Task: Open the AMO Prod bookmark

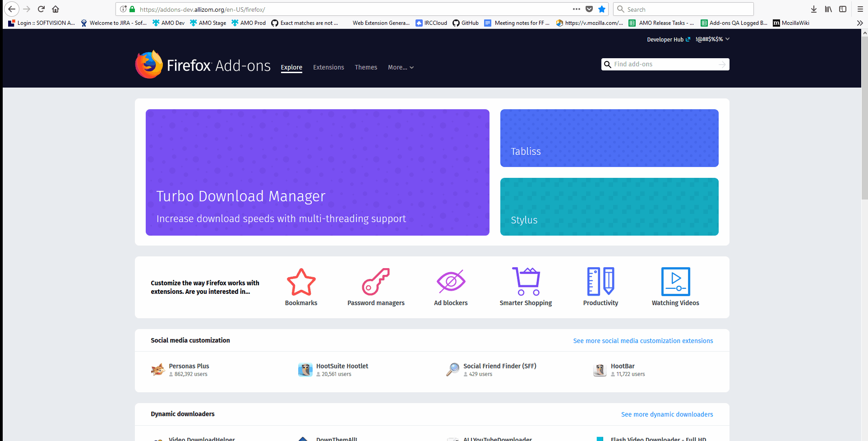Action: [x=248, y=23]
